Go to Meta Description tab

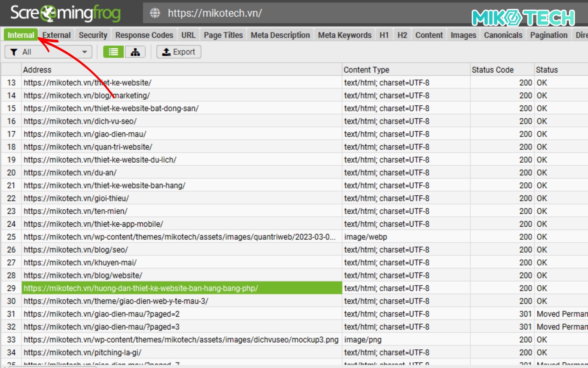pos(280,35)
